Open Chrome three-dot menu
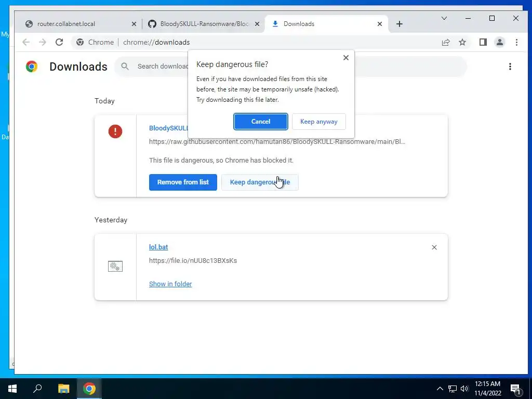This screenshot has height=399, width=532. pos(516,42)
